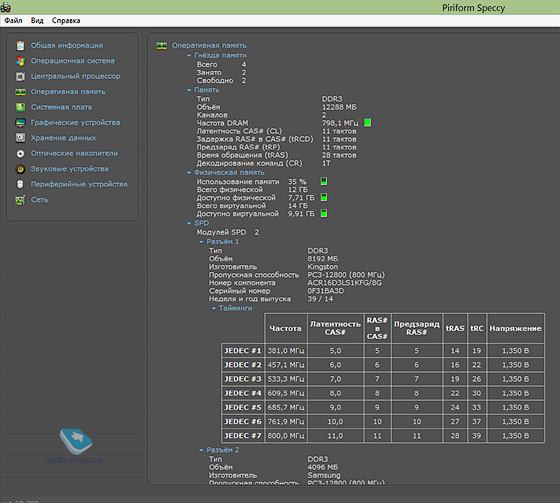Click the RAM icon beside Оперативная память header
Image resolution: width=560 pixels, height=503 pixels.
point(161,46)
